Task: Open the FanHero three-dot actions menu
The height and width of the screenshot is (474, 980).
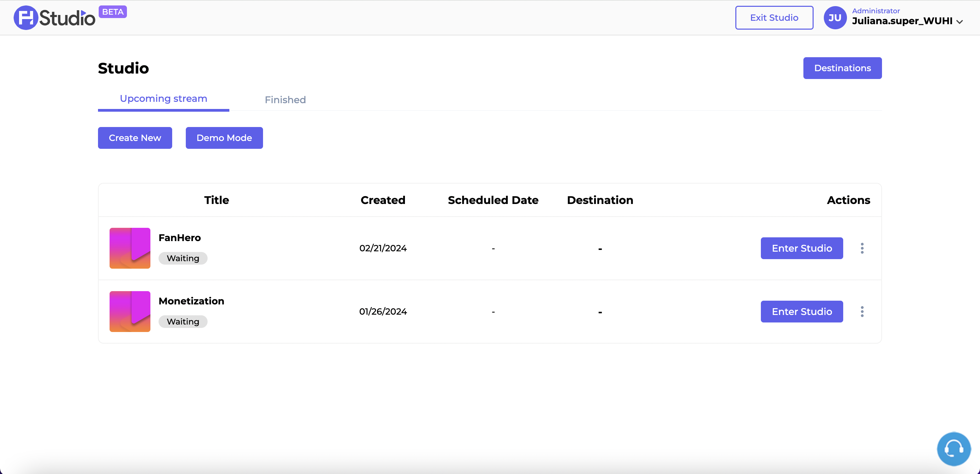Action: pos(861,248)
